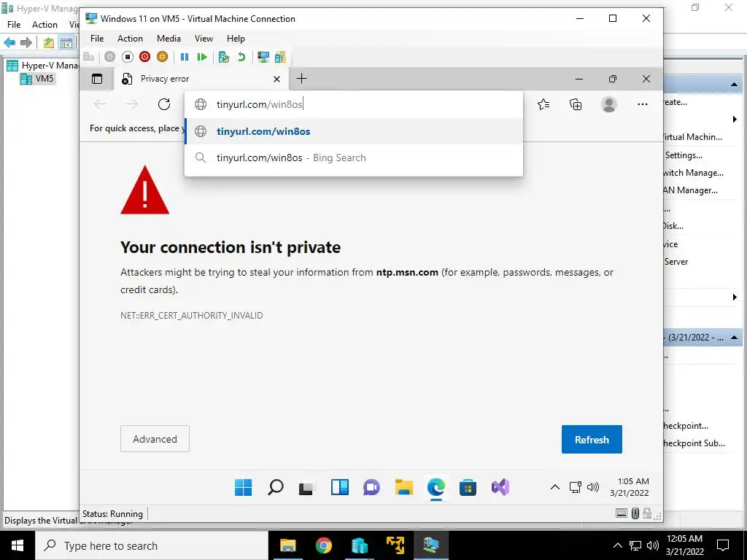Pause the virtual machine

pos(185,57)
